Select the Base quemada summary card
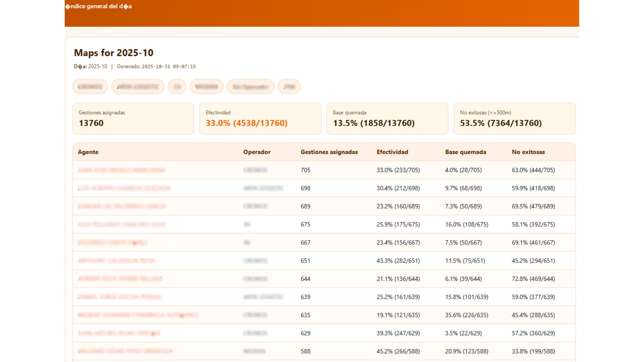Screen dimensions: 644x362 [x=387, y=119]
